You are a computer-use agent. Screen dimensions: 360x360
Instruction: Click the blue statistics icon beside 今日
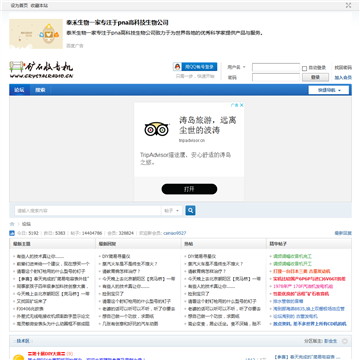pos(12,233)
